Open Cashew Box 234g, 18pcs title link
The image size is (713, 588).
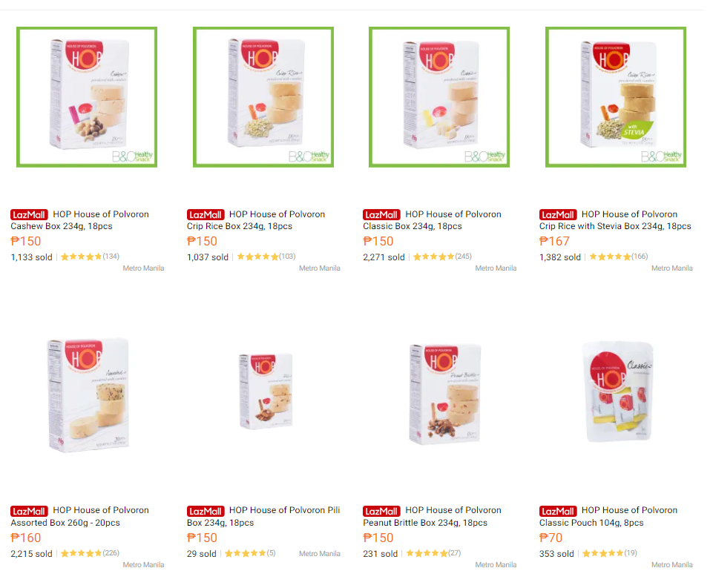pos(80,220)
